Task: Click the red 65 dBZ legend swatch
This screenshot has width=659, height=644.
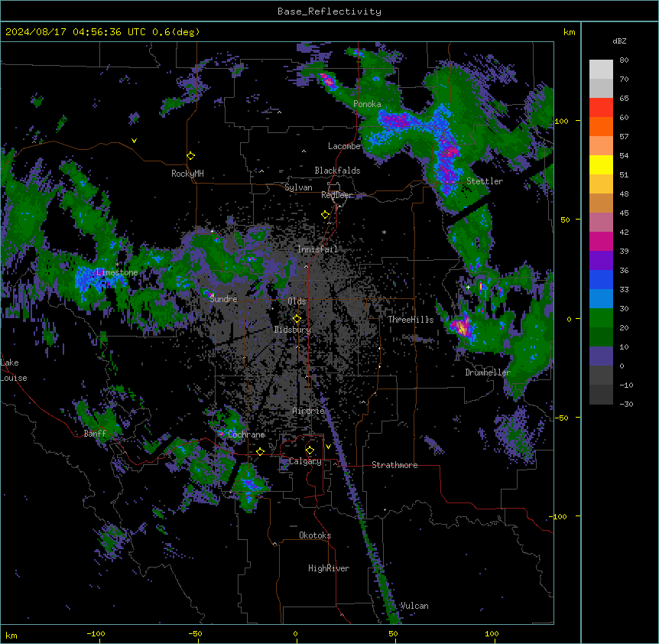Action: tap(601, 108)
